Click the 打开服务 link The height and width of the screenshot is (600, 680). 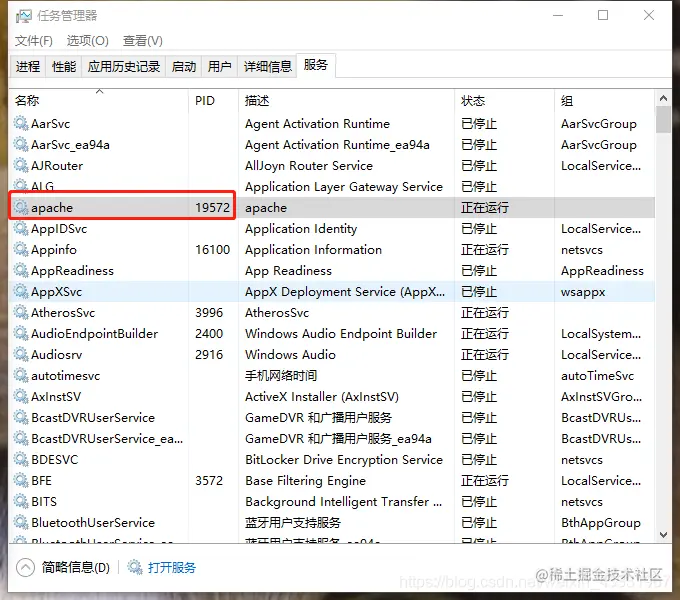[172, 567]
